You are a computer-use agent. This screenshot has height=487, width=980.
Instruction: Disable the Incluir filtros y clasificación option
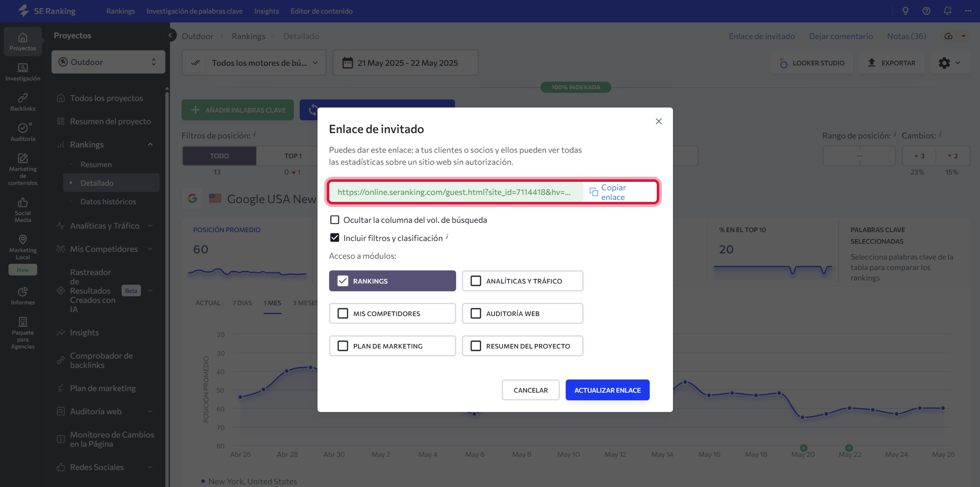coord(334,237)
